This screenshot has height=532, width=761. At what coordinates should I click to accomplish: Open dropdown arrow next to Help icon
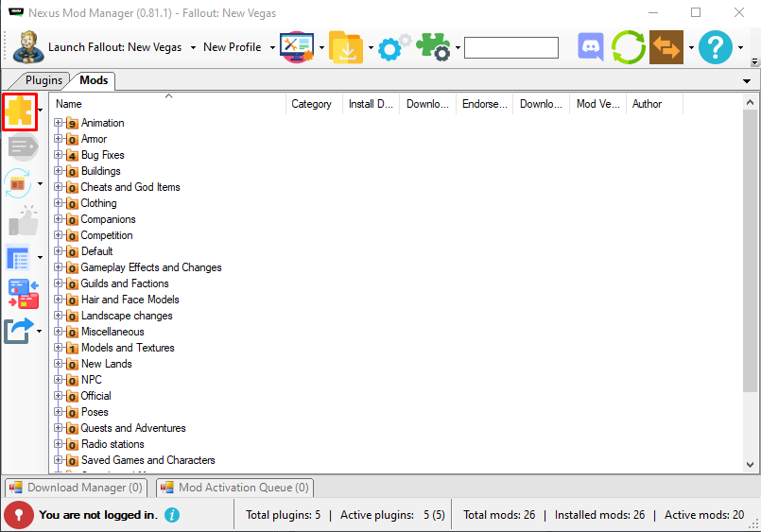pyautogui.click(x=740, y=47)
